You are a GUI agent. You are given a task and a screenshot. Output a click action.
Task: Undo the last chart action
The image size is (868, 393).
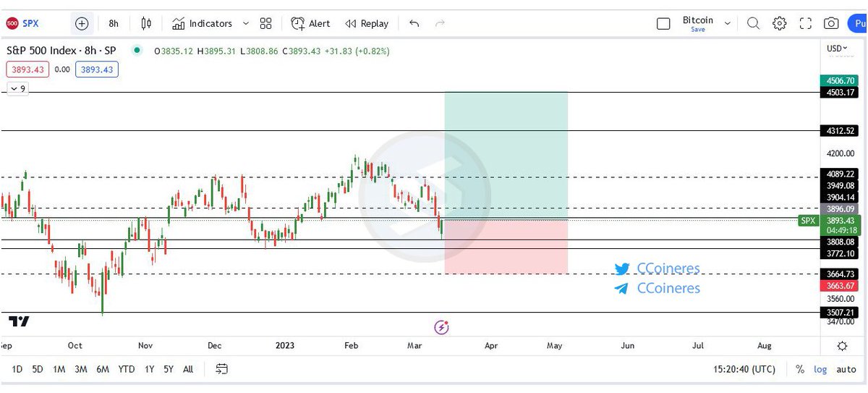click(x=414, y=23)
